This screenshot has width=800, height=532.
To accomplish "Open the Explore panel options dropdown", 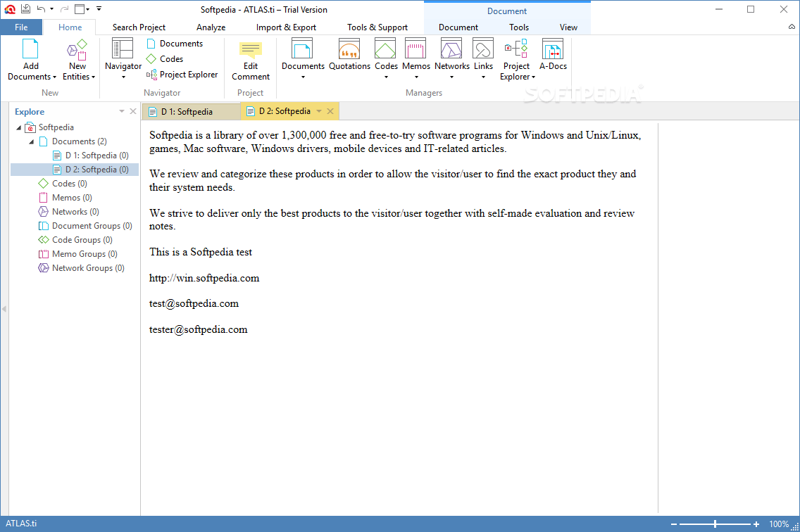I will click(122, 111).
